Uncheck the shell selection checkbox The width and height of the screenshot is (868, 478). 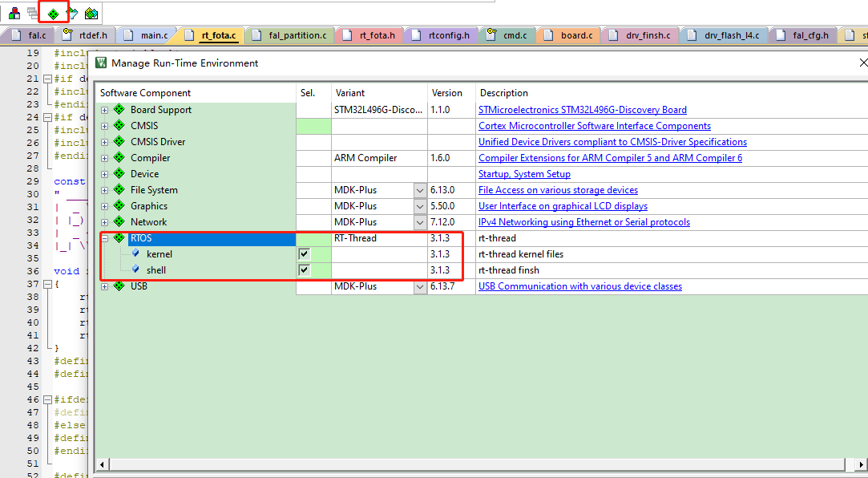(x=304, y=269)
